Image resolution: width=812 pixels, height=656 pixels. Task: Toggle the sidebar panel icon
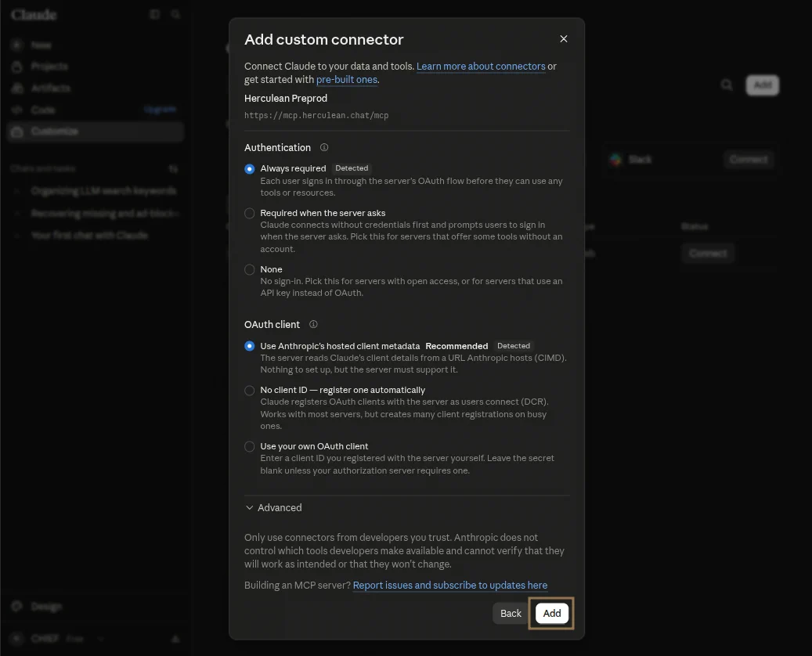(x=154, y=15)
